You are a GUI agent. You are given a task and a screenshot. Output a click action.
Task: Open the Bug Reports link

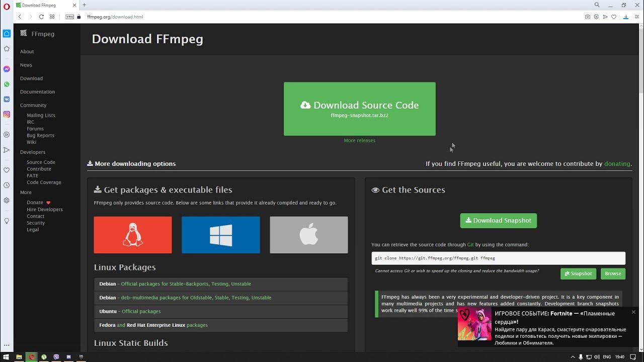[x=40, y=135]
